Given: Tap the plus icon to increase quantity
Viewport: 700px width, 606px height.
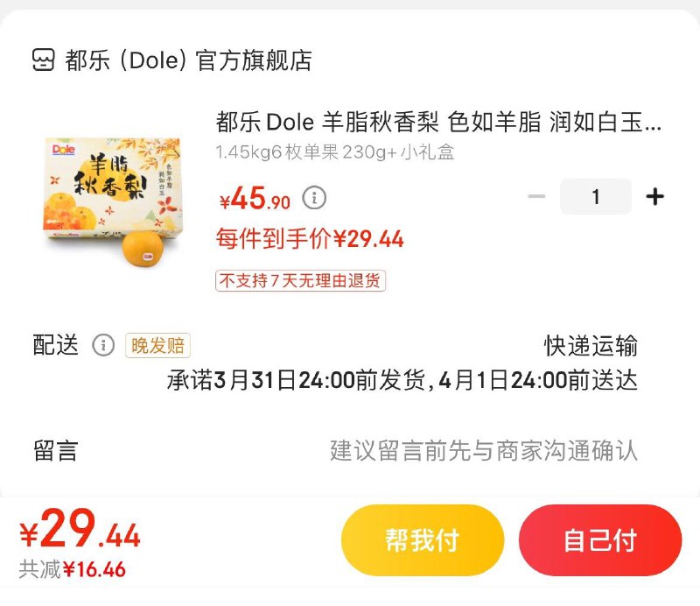Looking at the screenshot, I should (655, 196).
